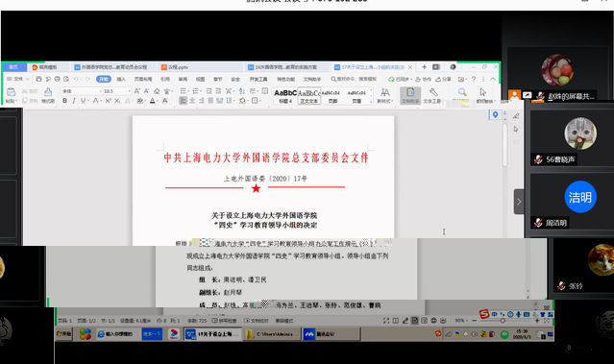Toggle 56曹晓声 muted microphone icon
Viewport: 614px width, 364px height.
click(x=538, y=159)
